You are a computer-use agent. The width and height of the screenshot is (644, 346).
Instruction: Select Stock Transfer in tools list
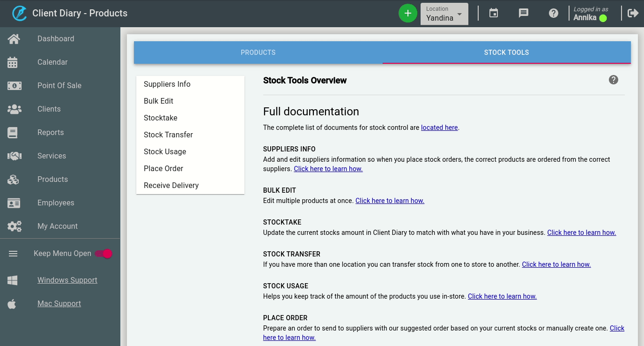(190, 135)
